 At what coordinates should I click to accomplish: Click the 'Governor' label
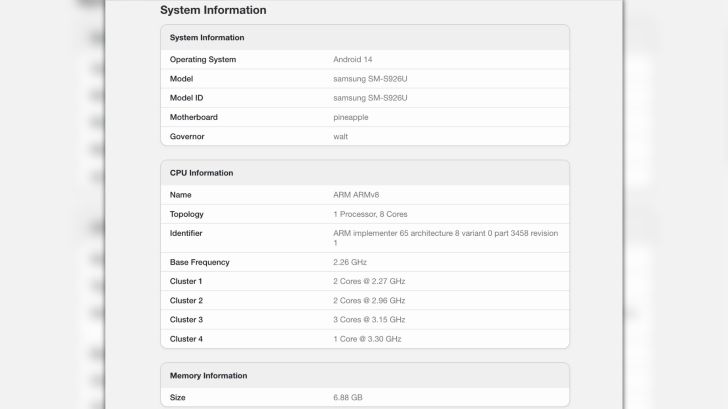[187, 136]
